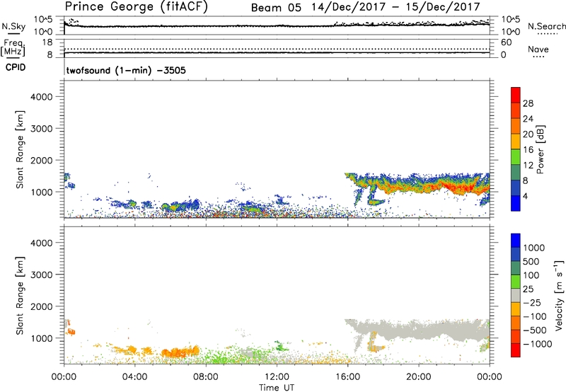Image resolution: width=566 pixels, height=392 pixels.
Task: Click the dotted Nave line in frequency panel
Action: pos(277,49)
